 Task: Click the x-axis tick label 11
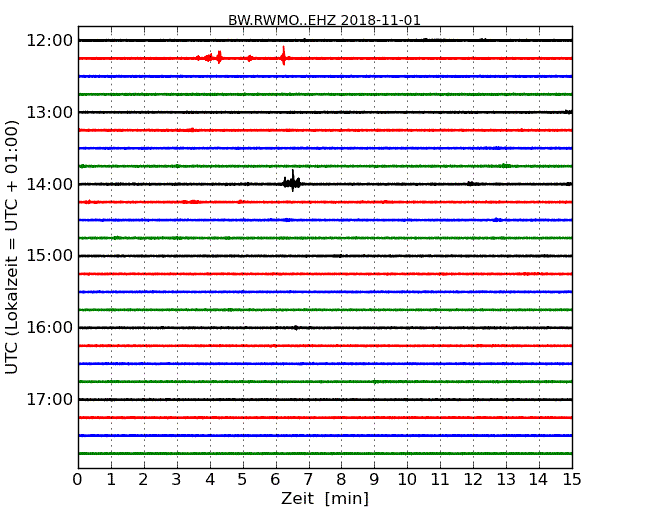(440, 480)
